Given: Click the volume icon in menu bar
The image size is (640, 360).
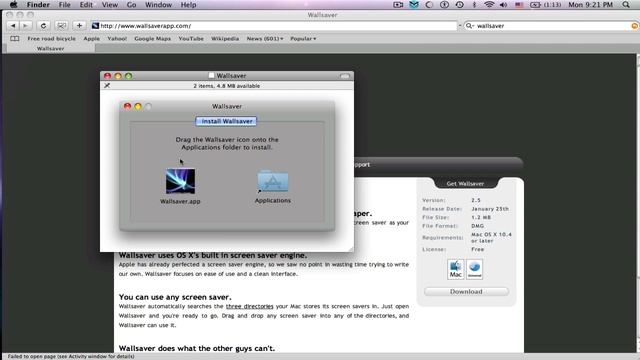Looking at the screenshot, I should (x=504, y=5).
